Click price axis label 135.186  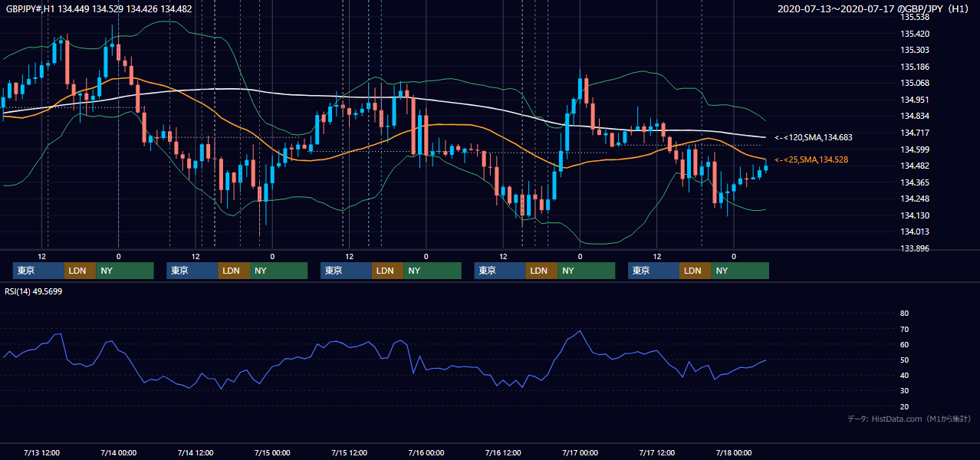point(915,67)
